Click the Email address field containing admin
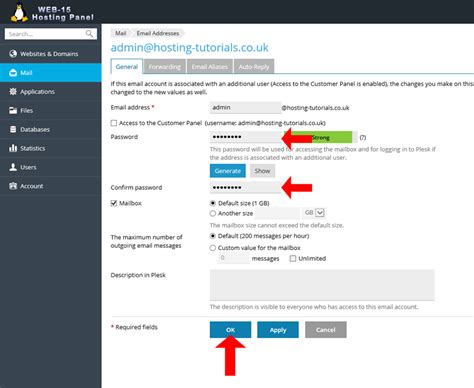 pos(246,107)
